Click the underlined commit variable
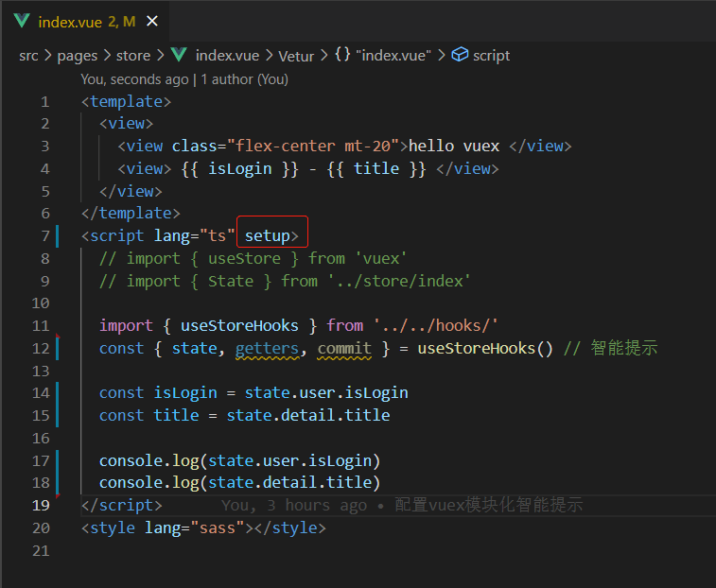716x588 pixels. [x=344, y=349]
